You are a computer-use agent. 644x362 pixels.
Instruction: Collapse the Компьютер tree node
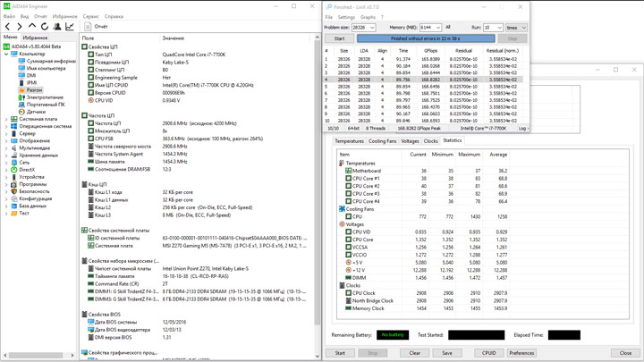click(x=6, y=54)
